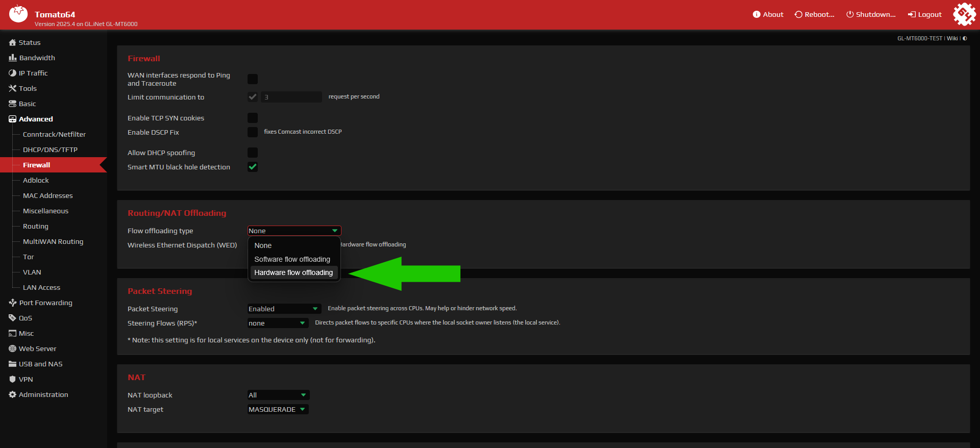
Task: Click the Wiki link
Action: (952, 38)
